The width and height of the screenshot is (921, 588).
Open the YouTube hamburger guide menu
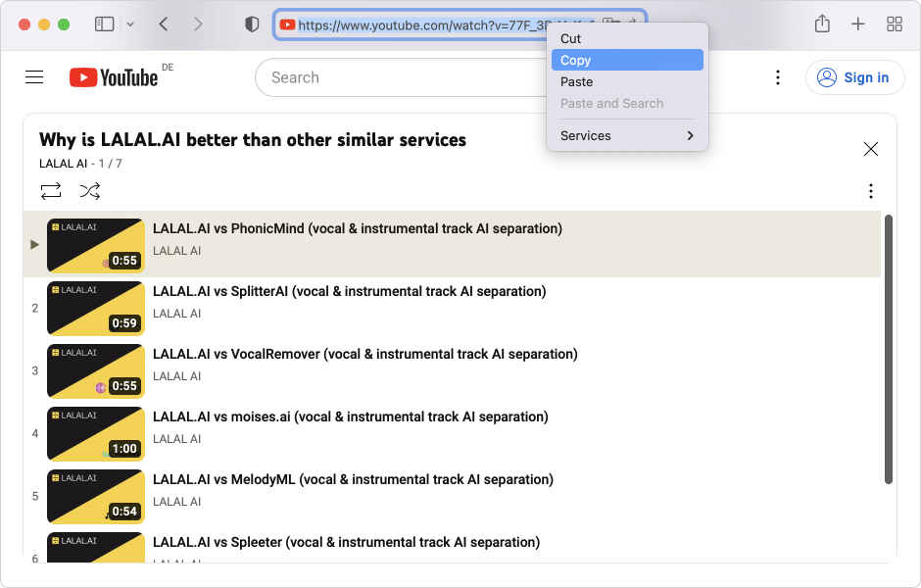pyautogui.click(x=34, y=77)
